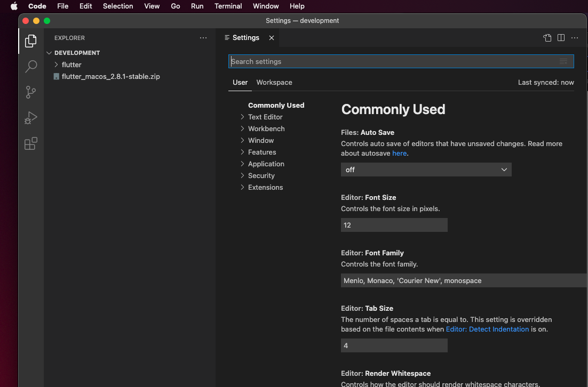This screenshot has height=387, width=588.
Task: Open the Edit menu
Action: [x=85, y=6]
